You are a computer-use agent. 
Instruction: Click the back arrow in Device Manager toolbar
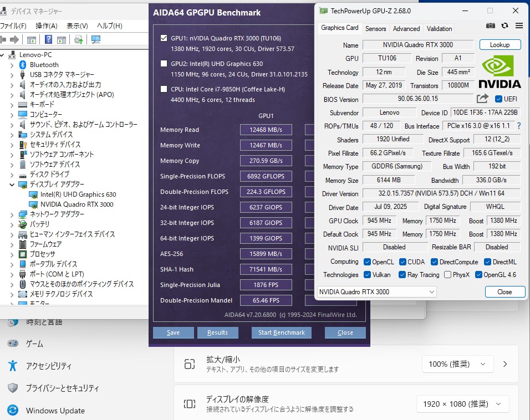[x=3, y=40]
